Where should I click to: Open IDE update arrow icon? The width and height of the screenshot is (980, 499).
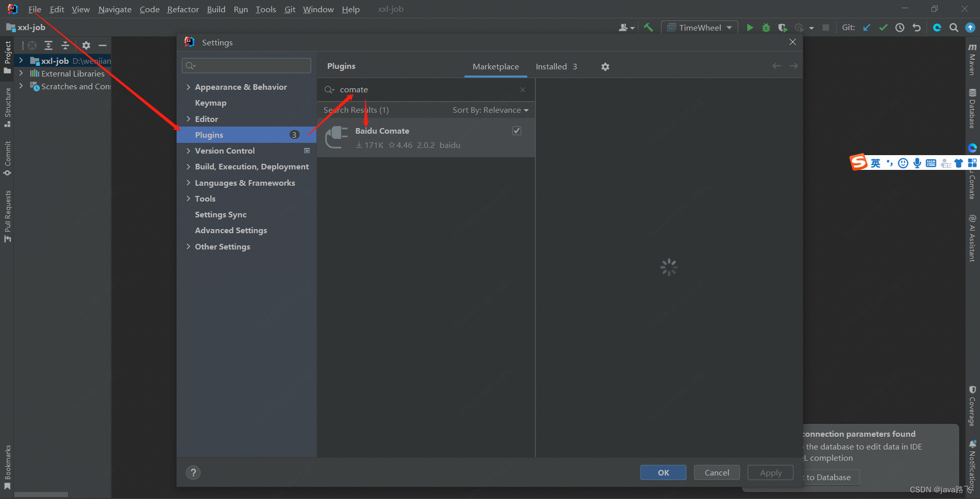point(970,28)
